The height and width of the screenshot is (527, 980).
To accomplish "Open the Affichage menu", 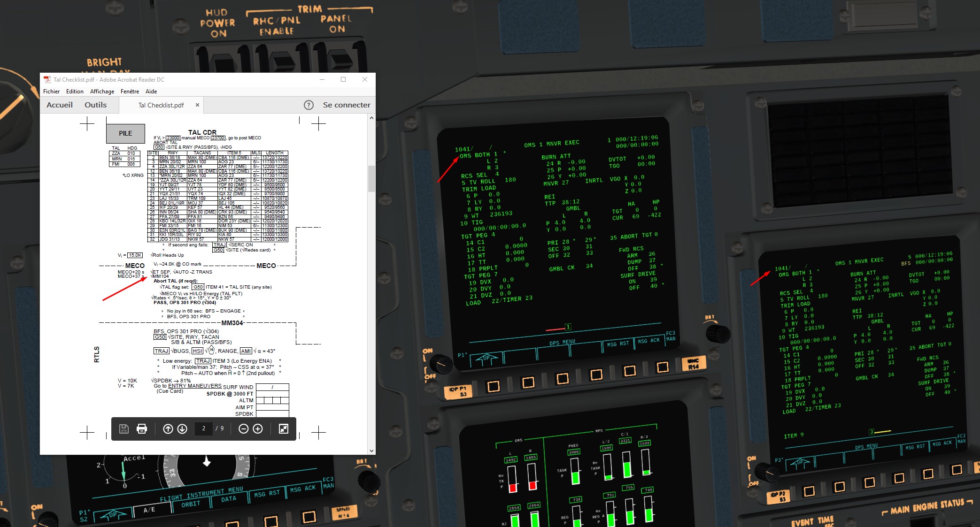I will click(x=102, y=92).
